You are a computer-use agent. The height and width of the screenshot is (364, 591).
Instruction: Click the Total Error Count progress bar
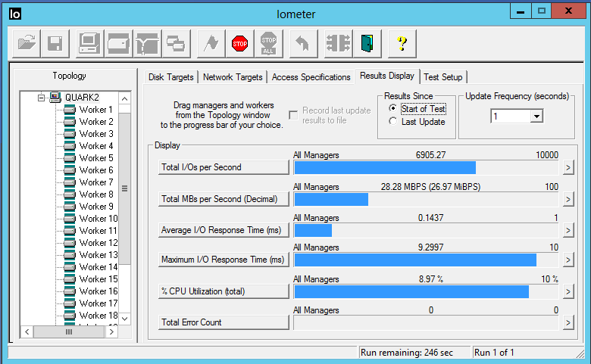426,322
